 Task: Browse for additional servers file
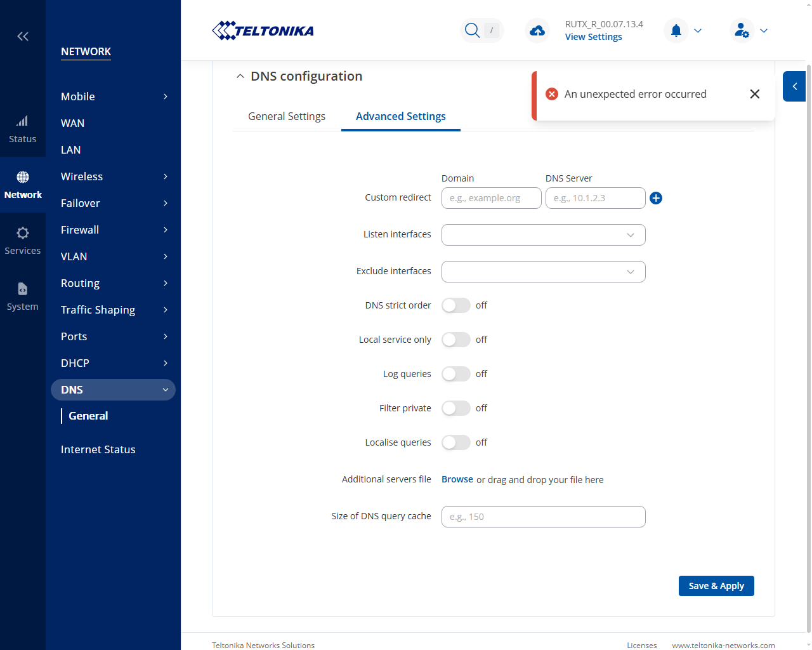tap(457, 479)
